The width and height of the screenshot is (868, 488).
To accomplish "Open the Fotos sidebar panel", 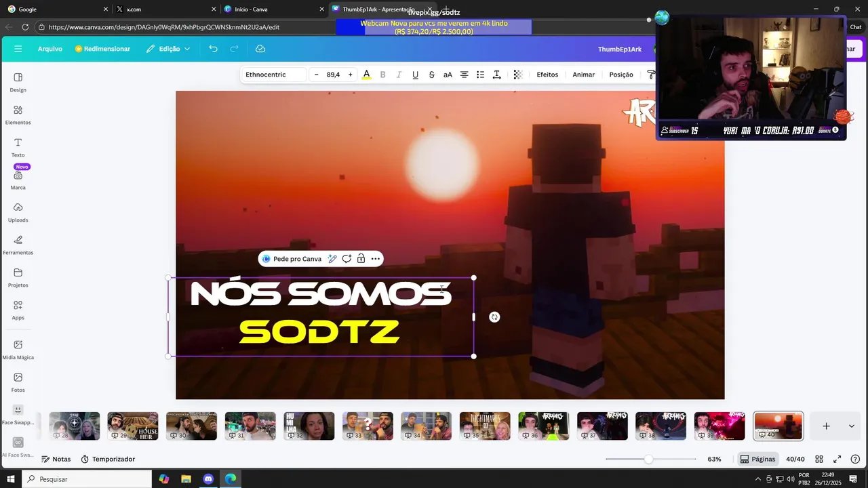I will 18,382.
